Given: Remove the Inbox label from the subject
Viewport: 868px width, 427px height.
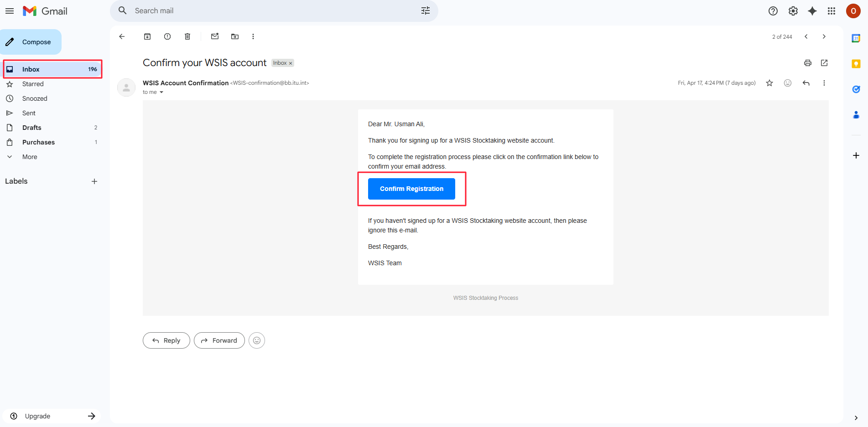Looking at the screenshot, I should click(x=291, y=63).
